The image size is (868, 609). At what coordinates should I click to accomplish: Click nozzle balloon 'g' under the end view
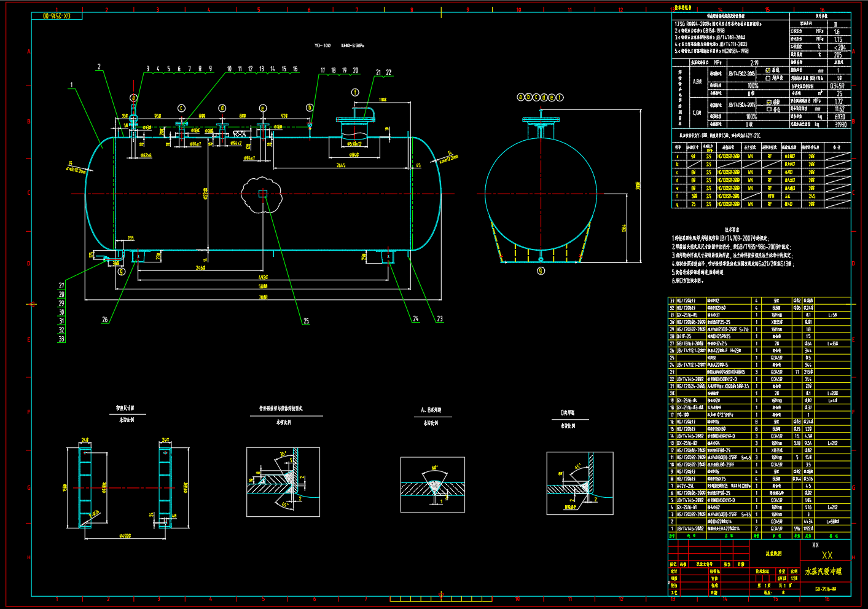pos(541,270)
